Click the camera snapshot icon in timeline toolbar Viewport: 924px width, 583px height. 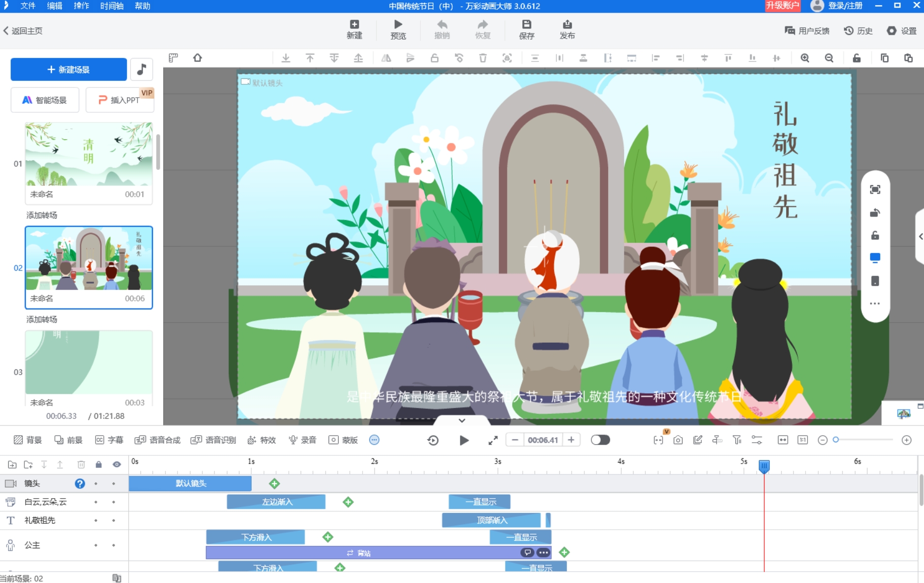(x=678, y=440)
